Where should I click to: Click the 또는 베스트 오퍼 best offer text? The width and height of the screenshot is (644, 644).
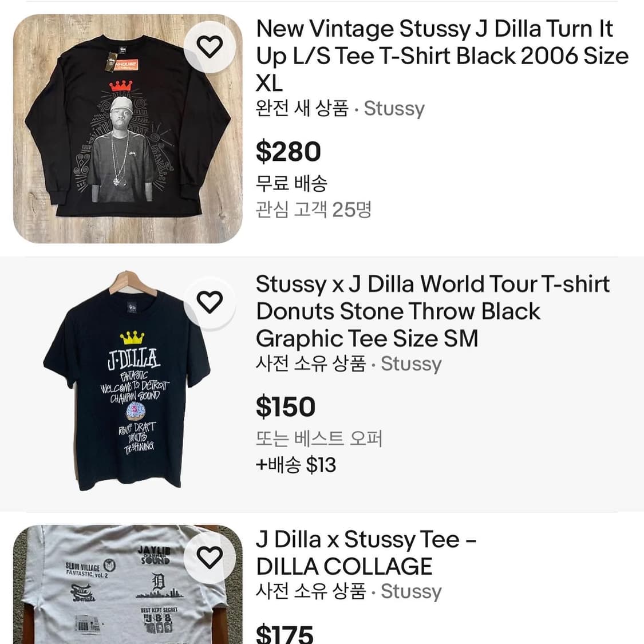[x=319, y=438]
